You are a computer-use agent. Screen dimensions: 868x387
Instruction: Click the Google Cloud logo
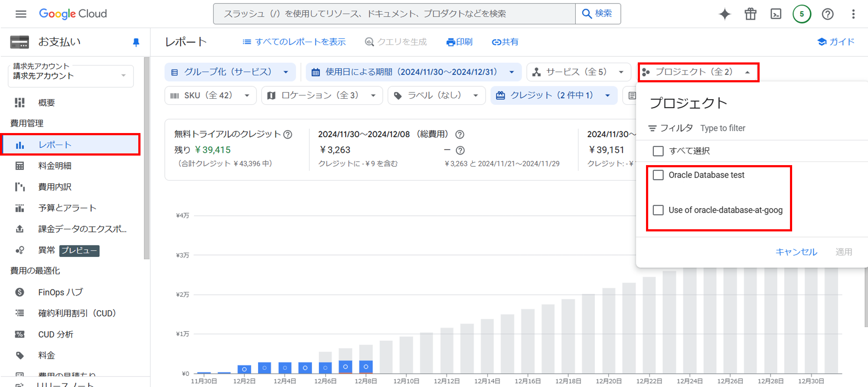(x=73, y=14)
